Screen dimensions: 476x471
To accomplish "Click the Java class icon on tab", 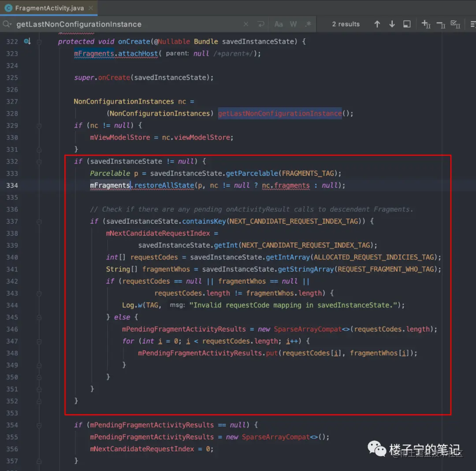I will point(8,8).
